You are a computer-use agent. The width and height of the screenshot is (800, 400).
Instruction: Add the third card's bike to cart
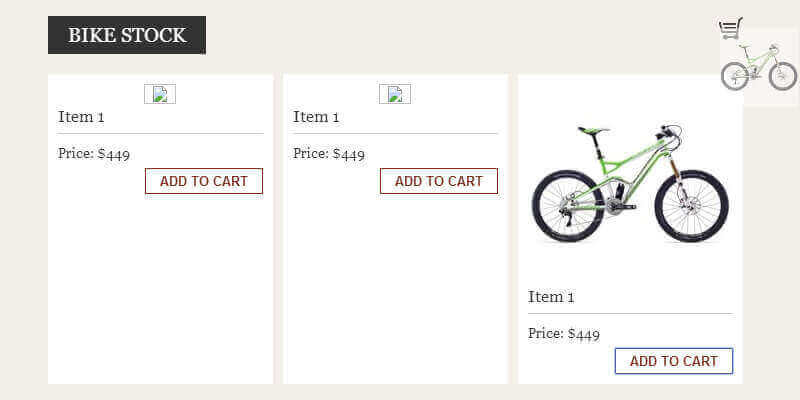(x=673, y=361)
